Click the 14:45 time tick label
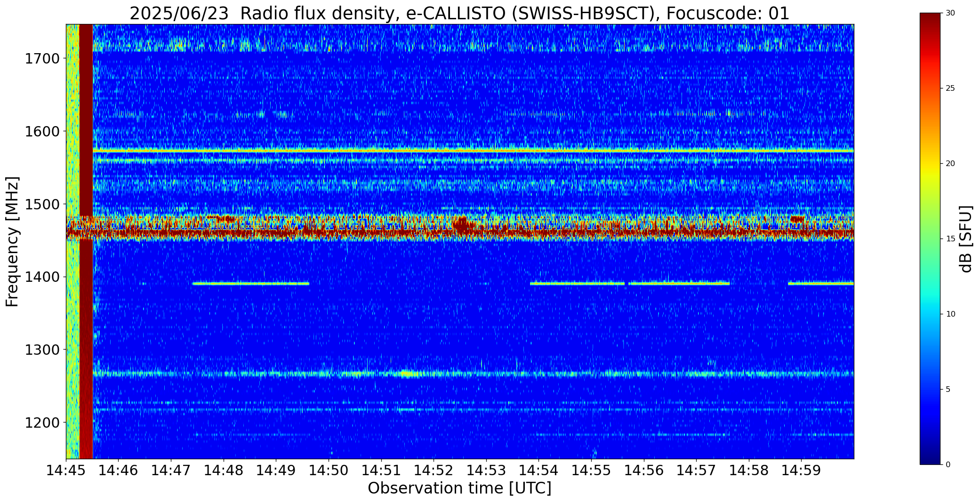 pos(66,470)
